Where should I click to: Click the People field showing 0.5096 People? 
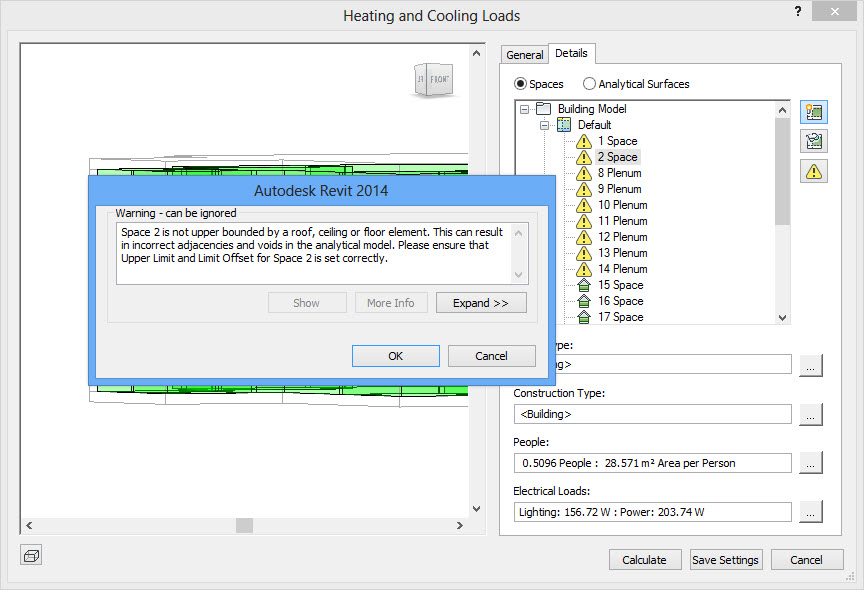(652, 463)
